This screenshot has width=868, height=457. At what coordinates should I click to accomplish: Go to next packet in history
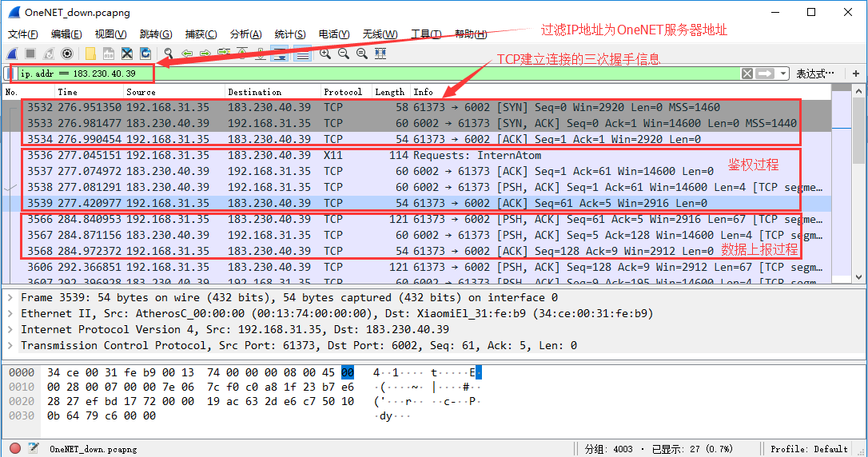coord(205,54)
